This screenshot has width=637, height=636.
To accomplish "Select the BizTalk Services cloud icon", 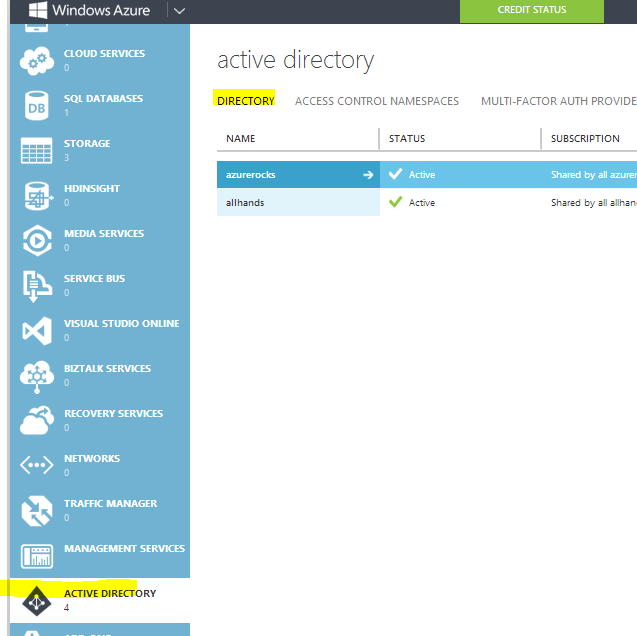I will tap(37, 376).
